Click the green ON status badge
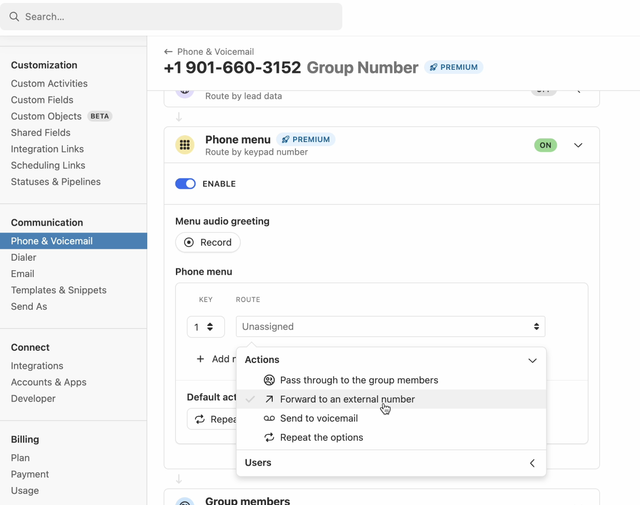The image size is (640, 505). (x=545, y=145)
